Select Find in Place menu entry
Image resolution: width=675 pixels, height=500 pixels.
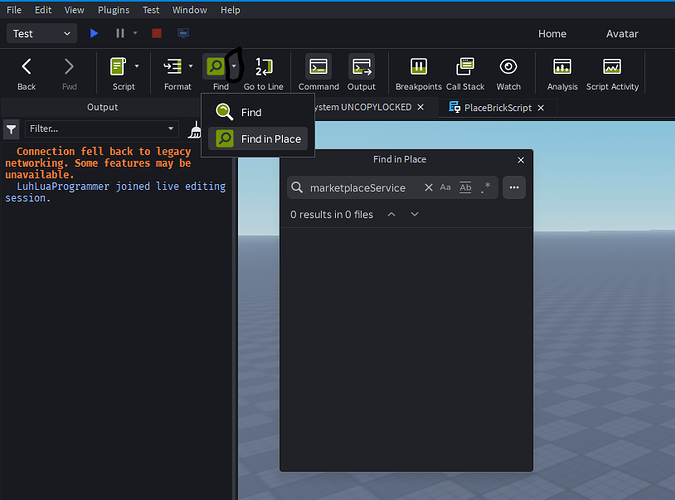257,139
